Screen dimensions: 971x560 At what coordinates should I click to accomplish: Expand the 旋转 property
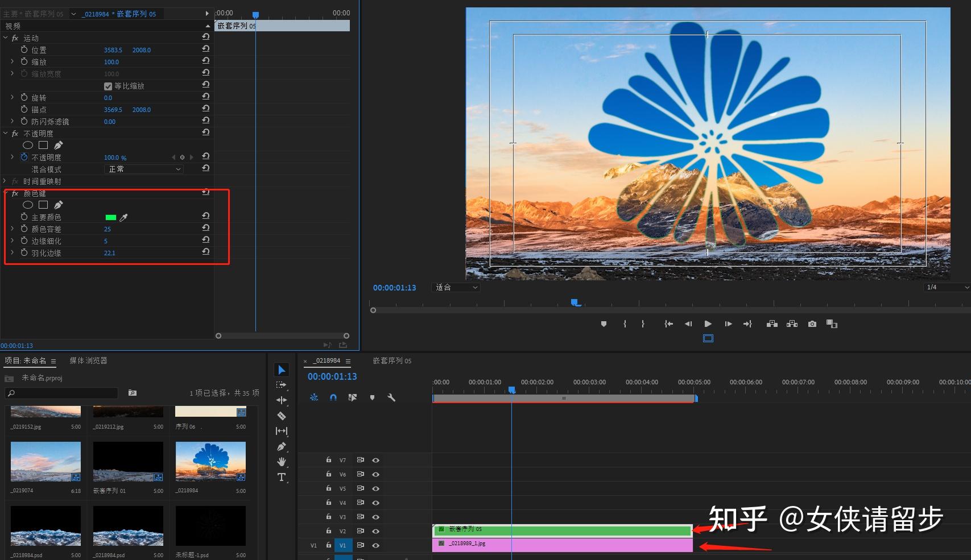tap(13, 97)
